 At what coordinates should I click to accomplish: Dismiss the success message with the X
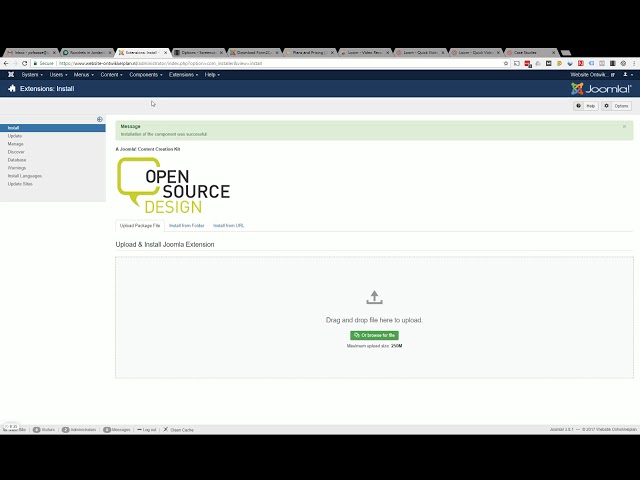[624, 127]
